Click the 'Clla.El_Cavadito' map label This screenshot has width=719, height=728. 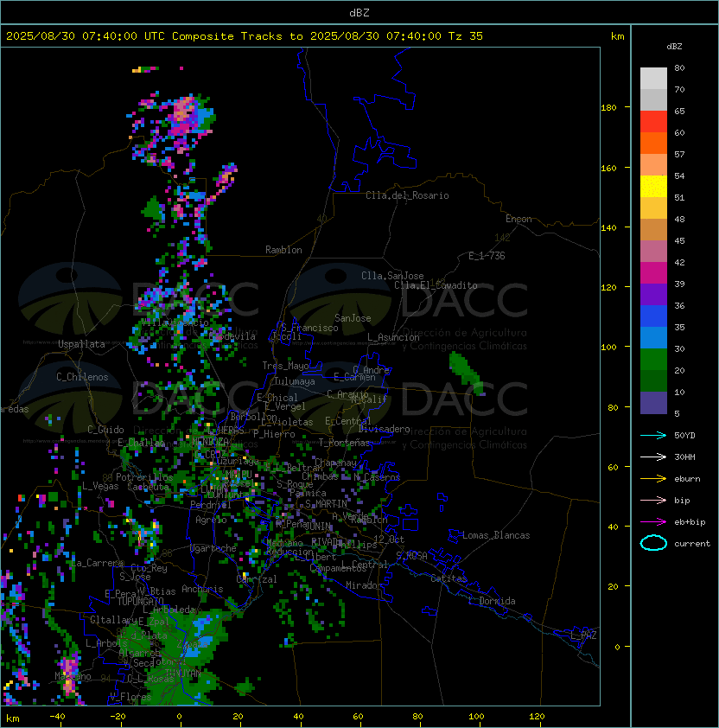tap(436, 285)
